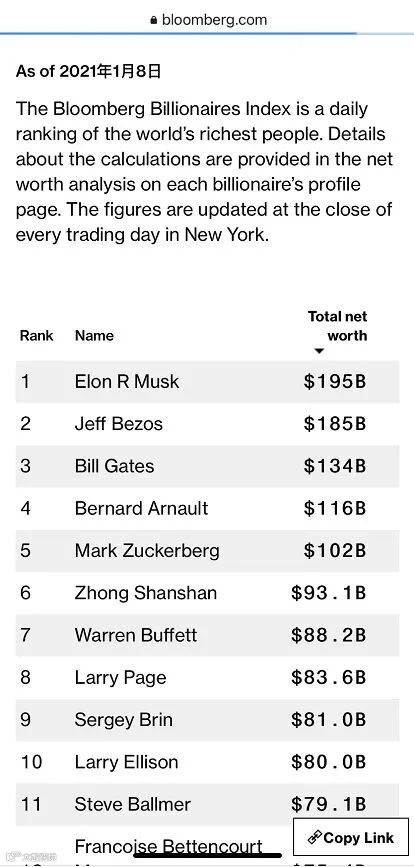Open Warren Buffett's profile
The height and width of the screenshot is (867, 414).
click(136, 635)
